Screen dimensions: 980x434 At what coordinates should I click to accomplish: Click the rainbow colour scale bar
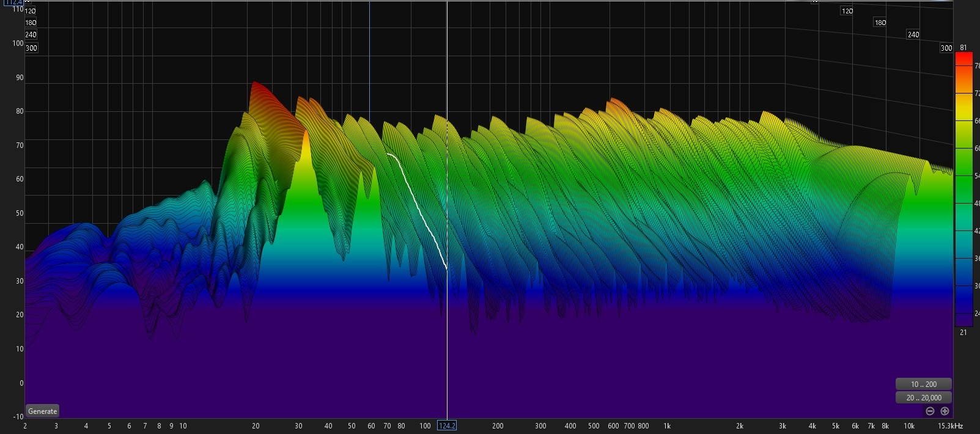click(x=963, y=189)
